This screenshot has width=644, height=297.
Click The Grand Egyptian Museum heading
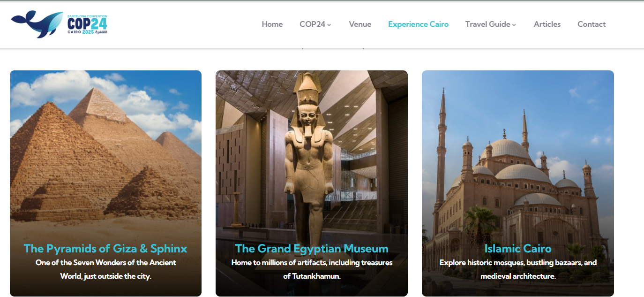pos(312,249)
